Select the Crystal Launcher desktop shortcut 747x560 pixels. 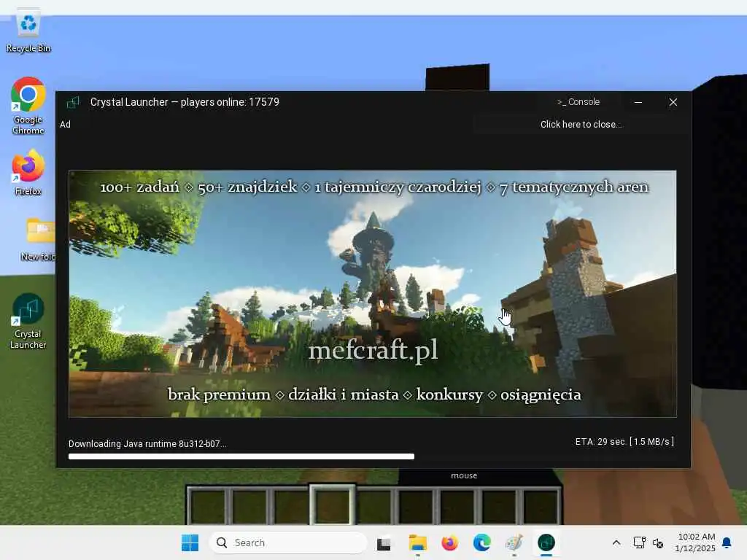[x=28, y=321]
